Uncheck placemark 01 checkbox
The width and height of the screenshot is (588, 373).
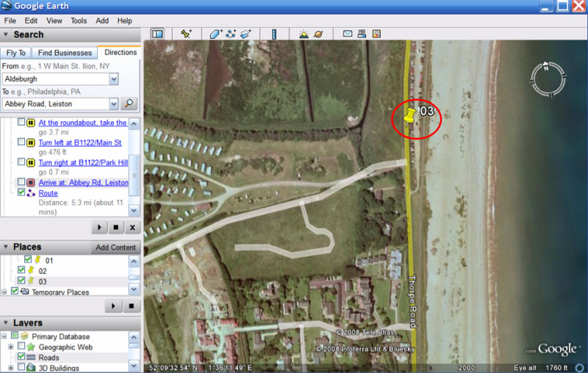click(x=28, y=259)
